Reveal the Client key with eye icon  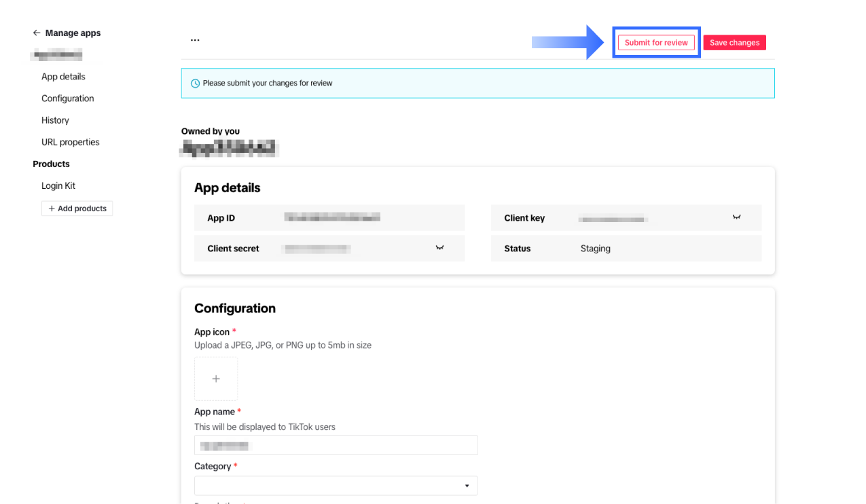pos(736,217)
